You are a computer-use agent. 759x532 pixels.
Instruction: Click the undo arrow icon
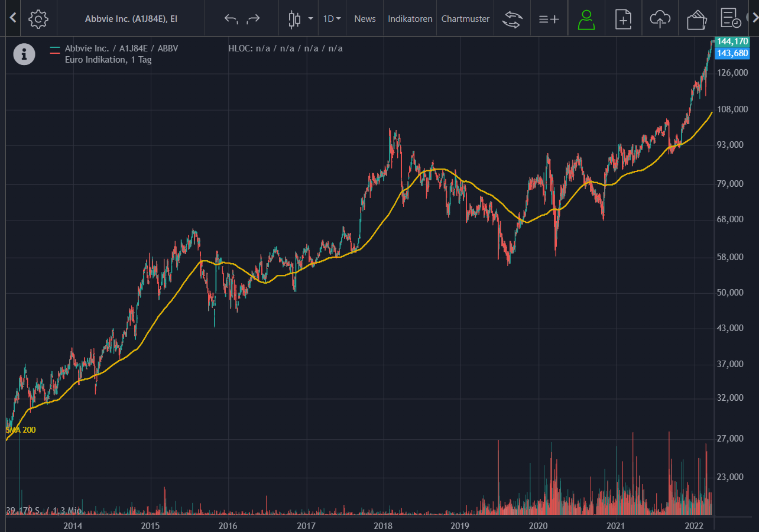coord(231,19)
